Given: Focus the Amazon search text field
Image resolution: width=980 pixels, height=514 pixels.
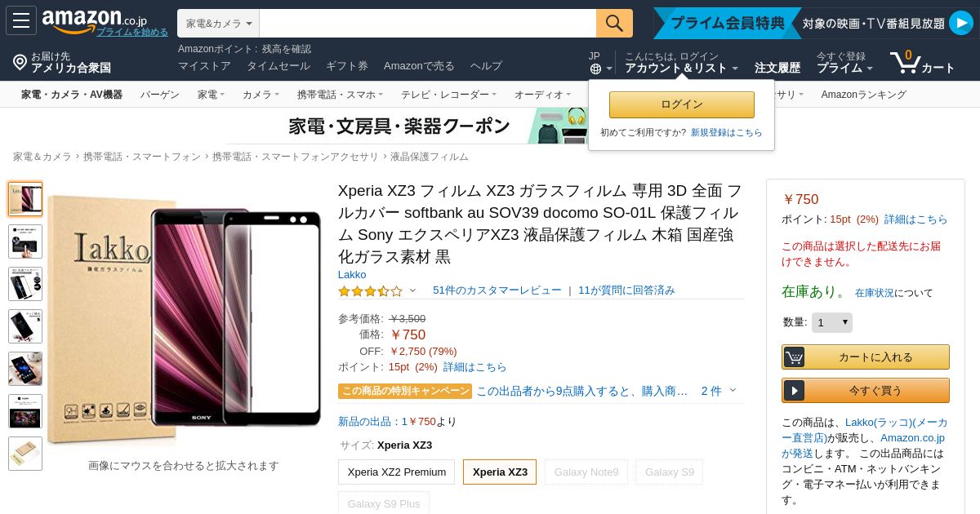Looking at the screenshot, I should pyautogui.click(x=428, y=23).
